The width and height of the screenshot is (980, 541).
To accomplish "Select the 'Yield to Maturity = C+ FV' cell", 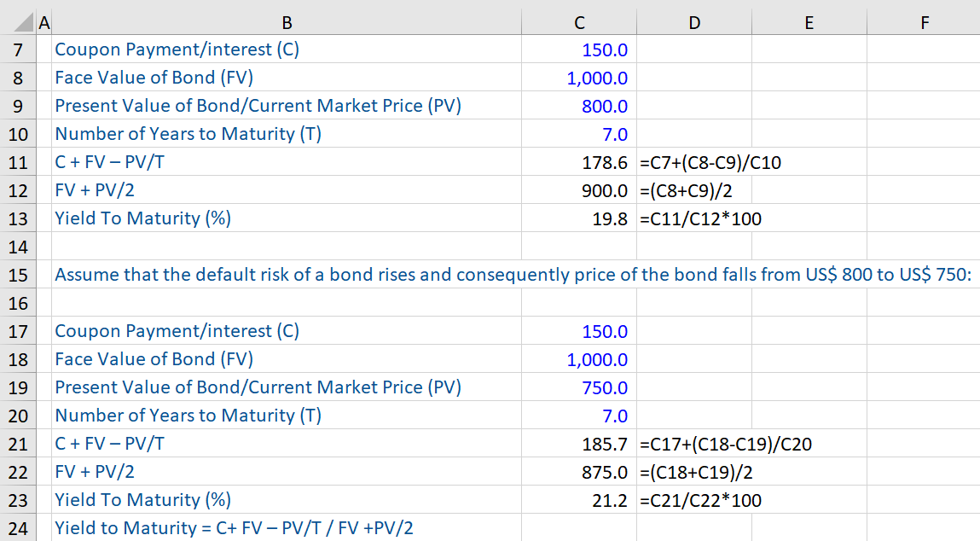I will coord(234,529).
